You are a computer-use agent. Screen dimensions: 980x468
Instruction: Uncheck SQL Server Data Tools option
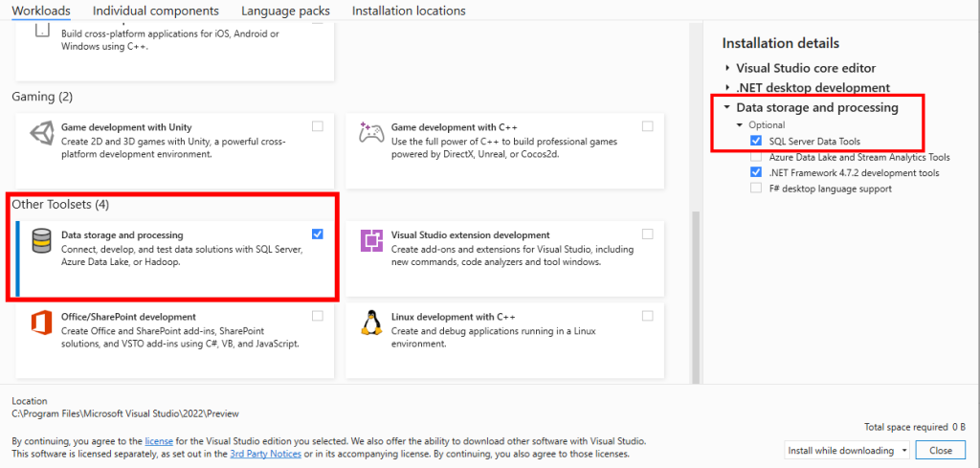pyautogui.click(x=756, y=142)
